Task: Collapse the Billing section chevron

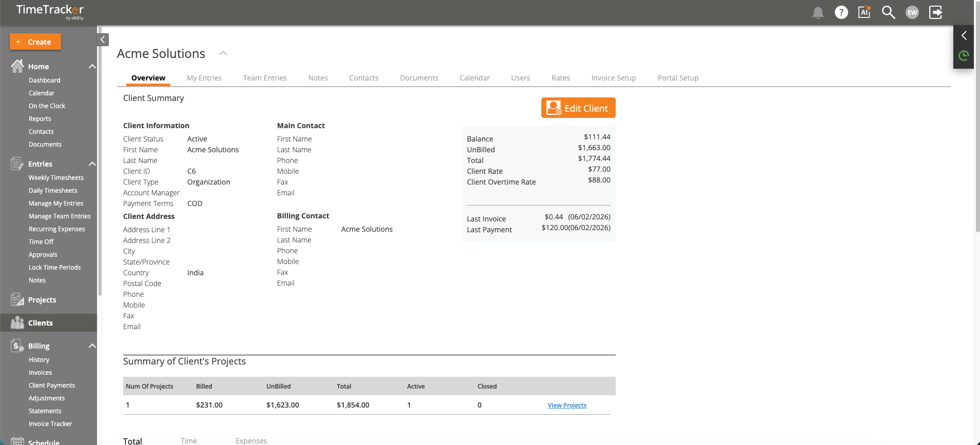Action: pyautogui.click(x=92, y=346)
